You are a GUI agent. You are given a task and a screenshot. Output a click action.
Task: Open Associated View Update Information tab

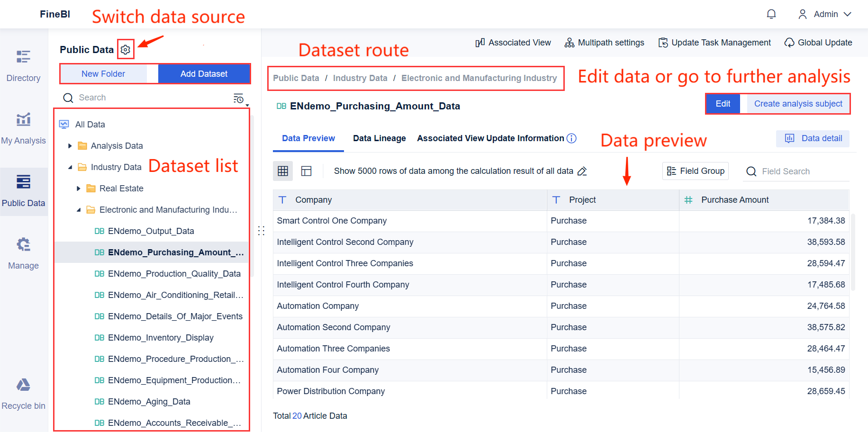point(490,138)
